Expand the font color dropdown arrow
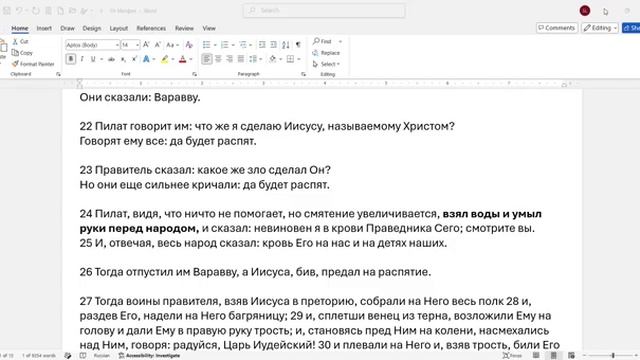The height and width of the screenshot is (360, 640). [x=191, y=60]
